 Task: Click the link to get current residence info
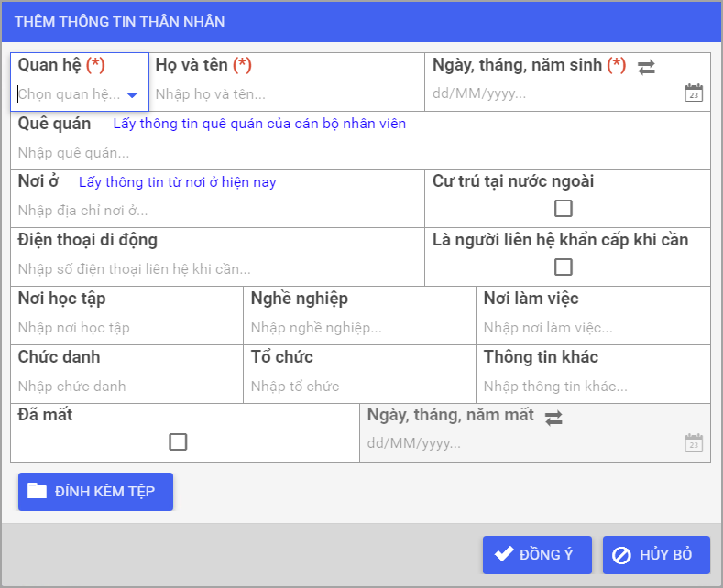tap(178, 182)
